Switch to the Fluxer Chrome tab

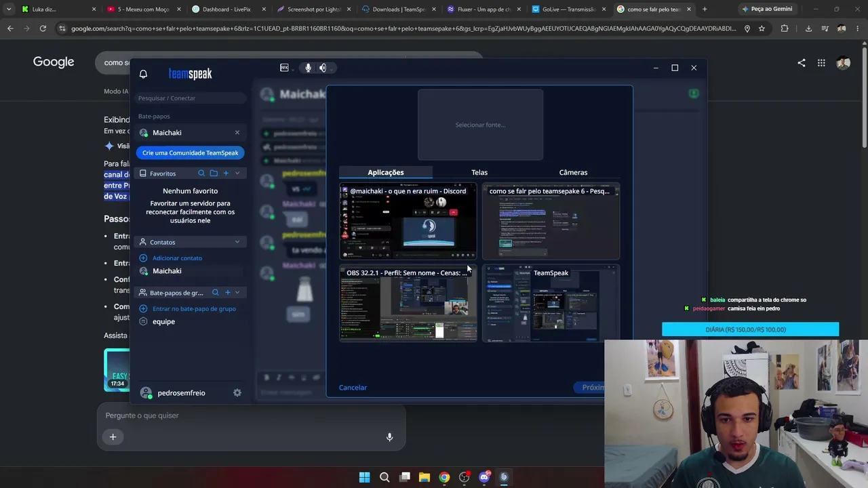click(484, 9)
